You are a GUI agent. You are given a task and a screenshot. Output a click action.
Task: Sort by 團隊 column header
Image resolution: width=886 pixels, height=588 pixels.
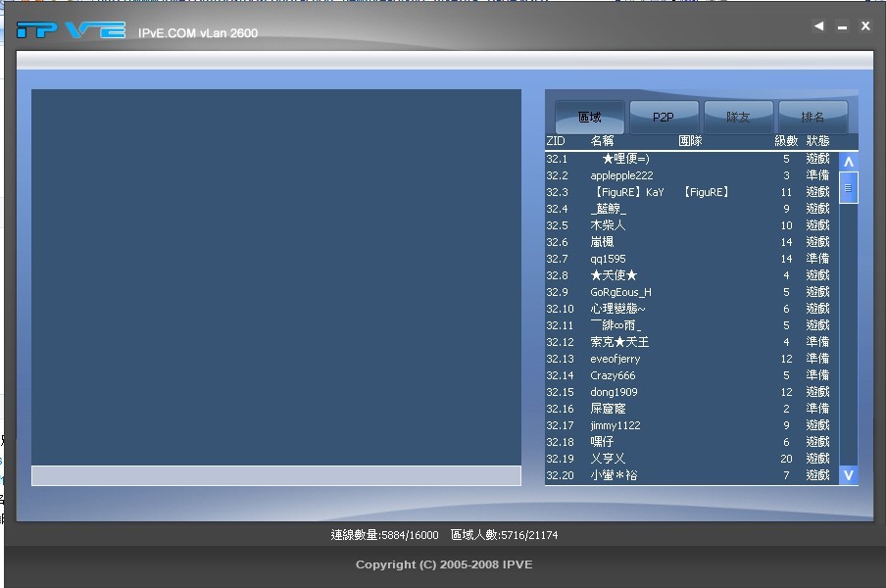coord(690,141)
